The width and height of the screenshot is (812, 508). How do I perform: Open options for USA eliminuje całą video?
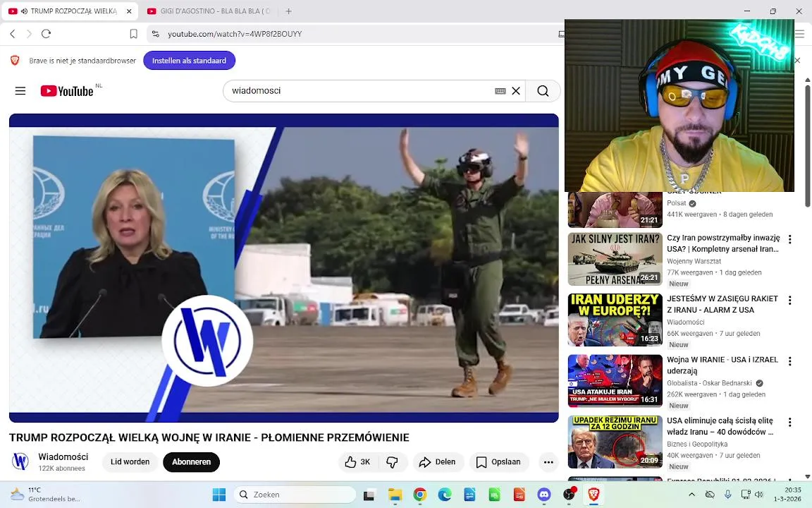(789, 422)
